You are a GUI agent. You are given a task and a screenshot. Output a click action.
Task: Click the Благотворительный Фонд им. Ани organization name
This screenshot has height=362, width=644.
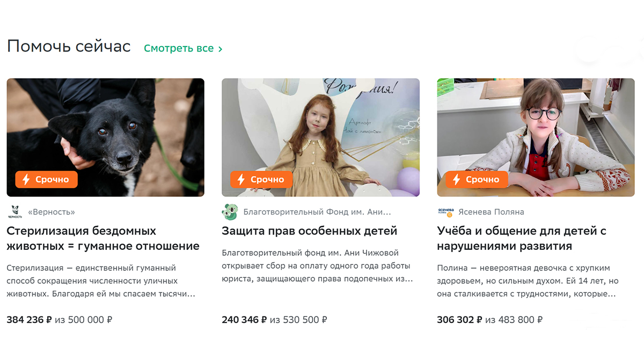point(317,212)
